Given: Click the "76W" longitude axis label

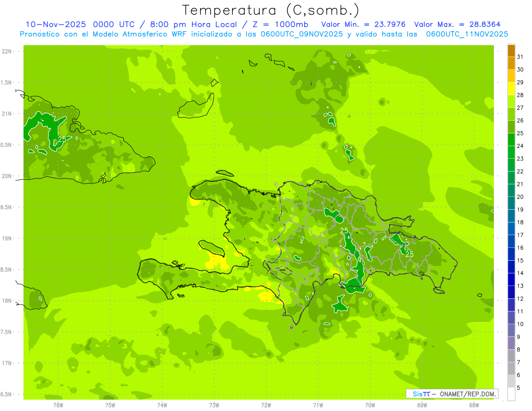Looking at the screenshot, I should [58, 405].
